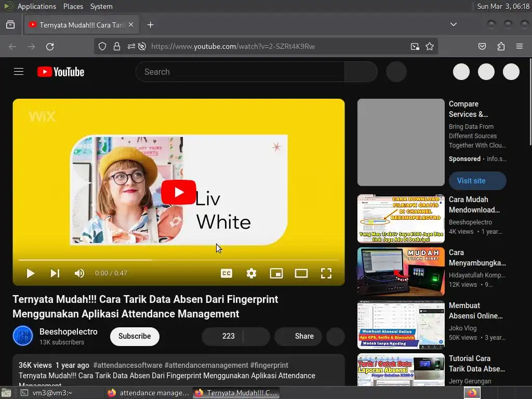Reload the current page
This screenshot has height=399, width=532.
click(x=50, y=46)
